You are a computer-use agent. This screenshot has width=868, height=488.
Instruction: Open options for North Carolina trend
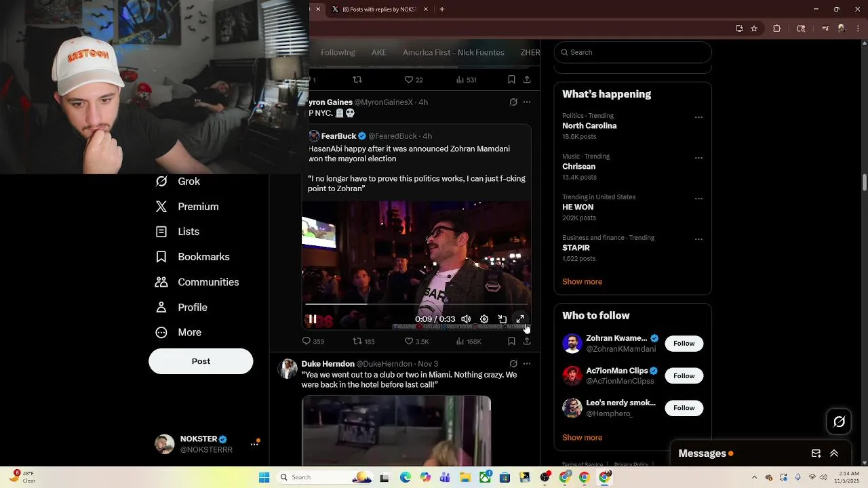[x=698, y=117]
